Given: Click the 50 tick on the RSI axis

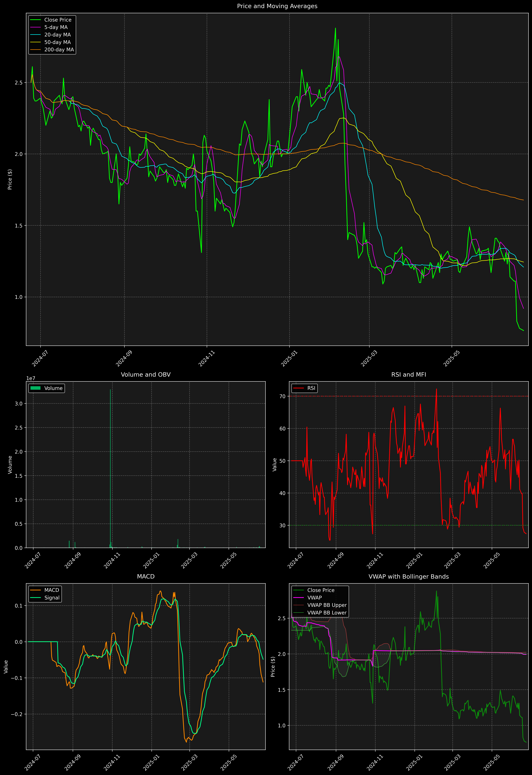Looking at the screenshot, I should point(283,461).
